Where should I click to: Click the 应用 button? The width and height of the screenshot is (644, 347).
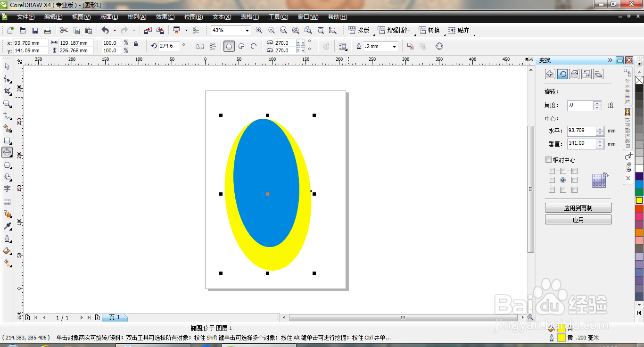pos(578,220)
